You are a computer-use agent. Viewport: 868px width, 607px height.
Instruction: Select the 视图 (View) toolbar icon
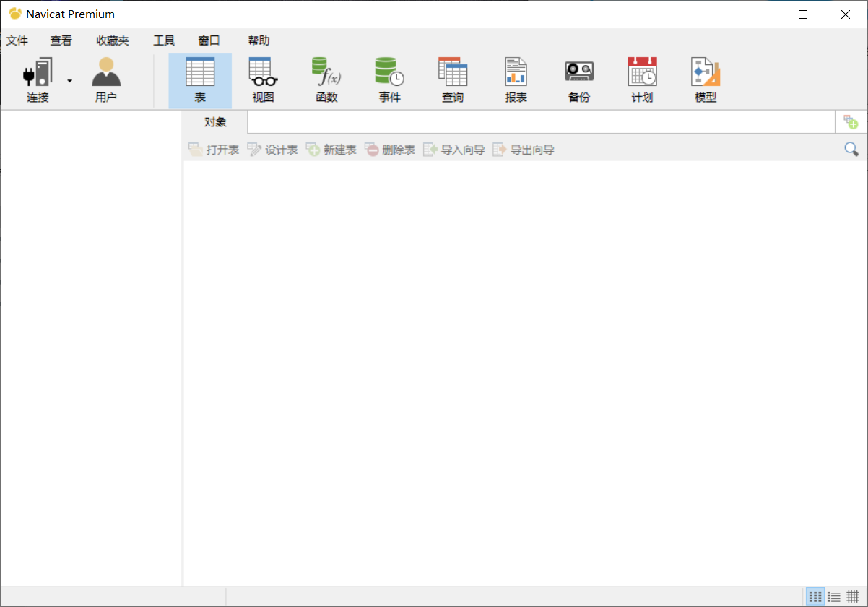[264, 80]
